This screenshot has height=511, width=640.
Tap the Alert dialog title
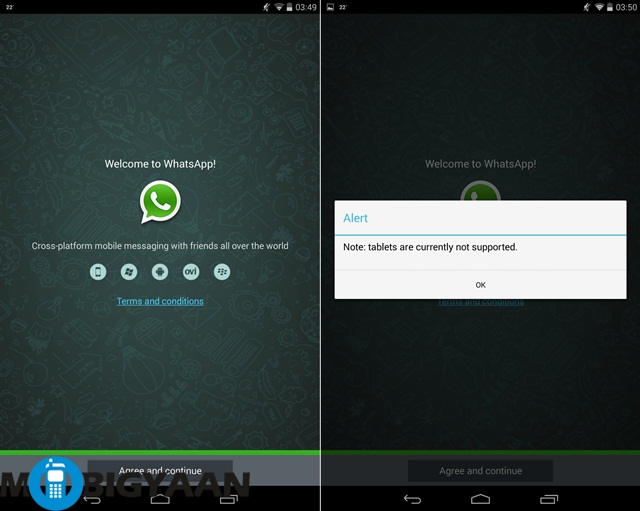click(x=355, y=218)
